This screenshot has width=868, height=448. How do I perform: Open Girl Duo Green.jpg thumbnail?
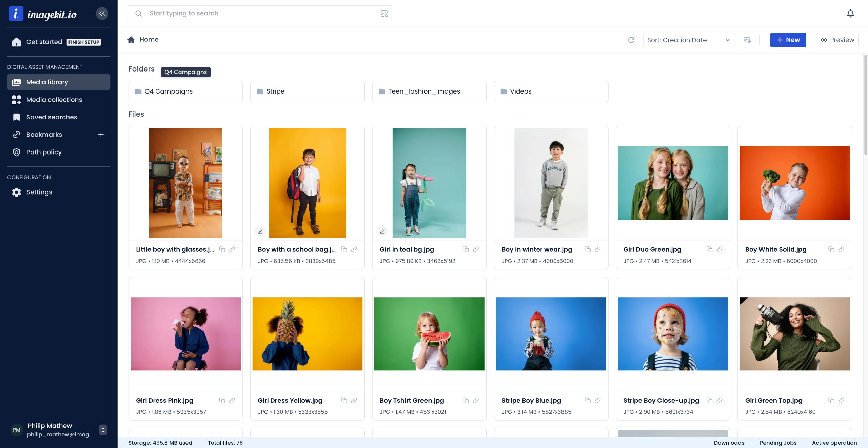tap(673, 183)
